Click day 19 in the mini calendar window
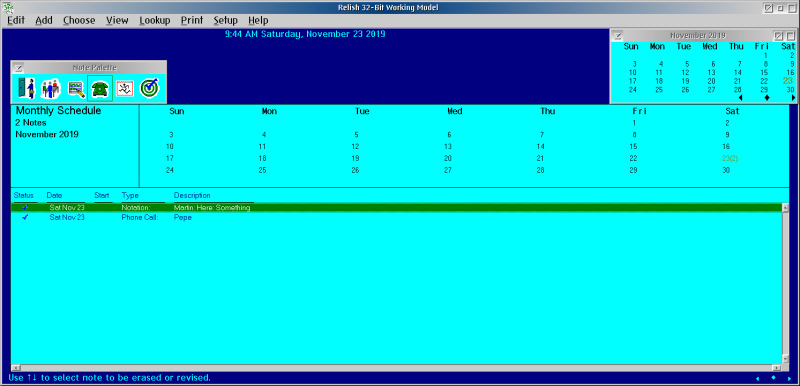The image size is (800, 386). [686, 81]
